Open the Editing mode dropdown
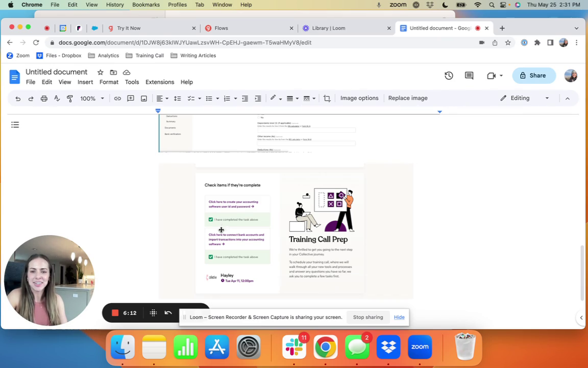The height and width of the screenshot is (368, 588). coord(525,98)
